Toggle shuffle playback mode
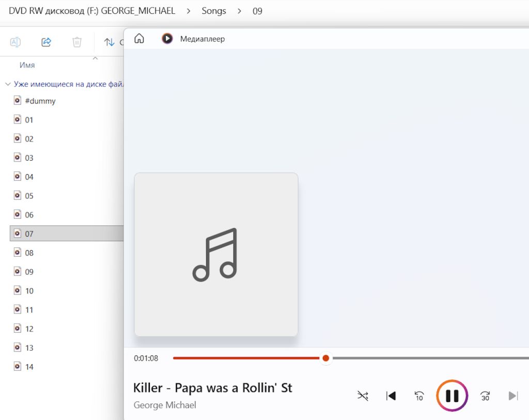529x420 pixels. 363,396
